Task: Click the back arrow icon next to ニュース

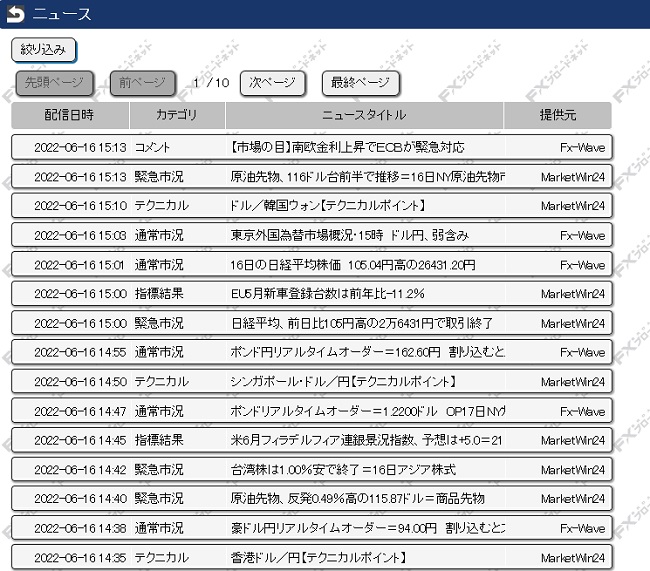Action: coord(15,14)
